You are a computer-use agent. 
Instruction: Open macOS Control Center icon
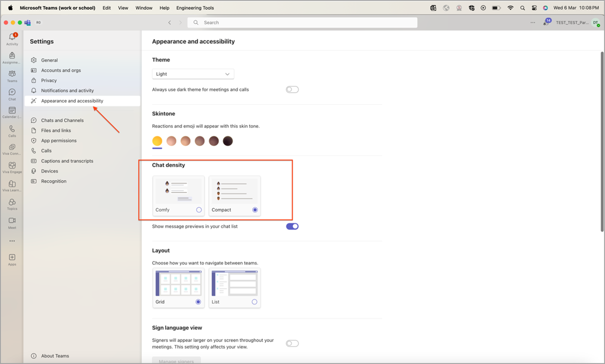(x=534, y=8)
